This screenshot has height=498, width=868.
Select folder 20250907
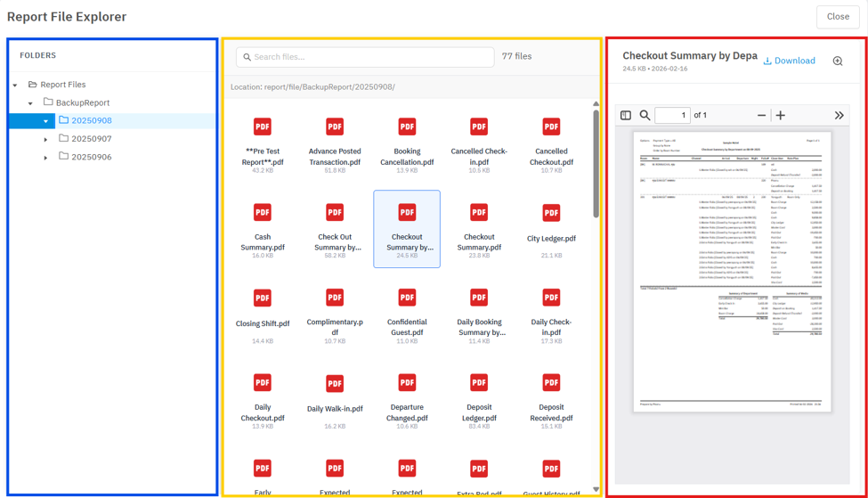(x=85, y=139)
